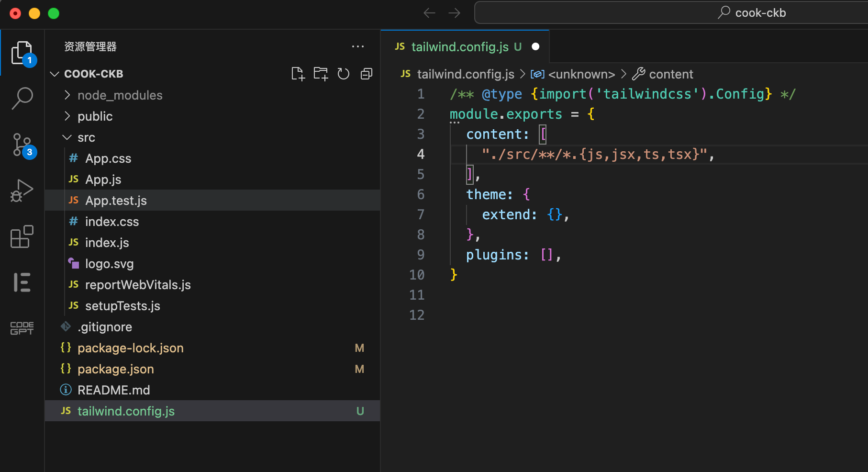Go back in navigation history

pos(430,13)
